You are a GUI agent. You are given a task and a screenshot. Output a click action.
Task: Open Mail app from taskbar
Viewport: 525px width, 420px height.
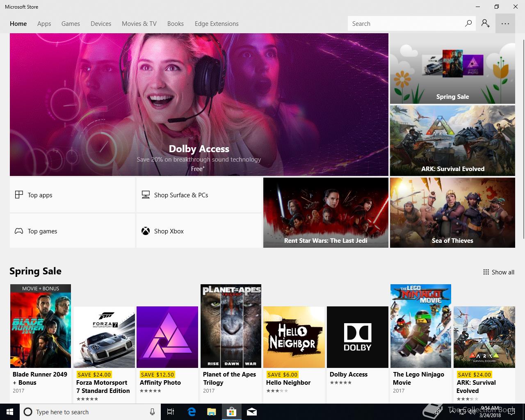252,412
